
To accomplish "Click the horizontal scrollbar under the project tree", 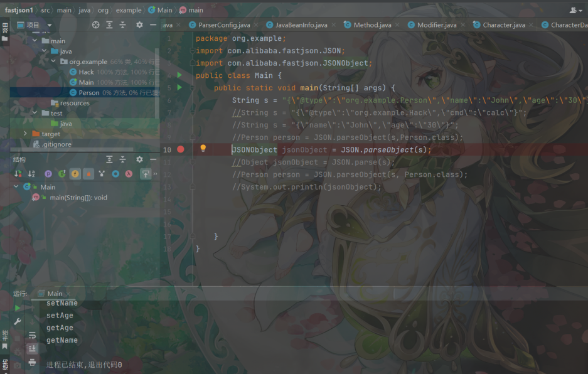I will click(x=72, y=149).
